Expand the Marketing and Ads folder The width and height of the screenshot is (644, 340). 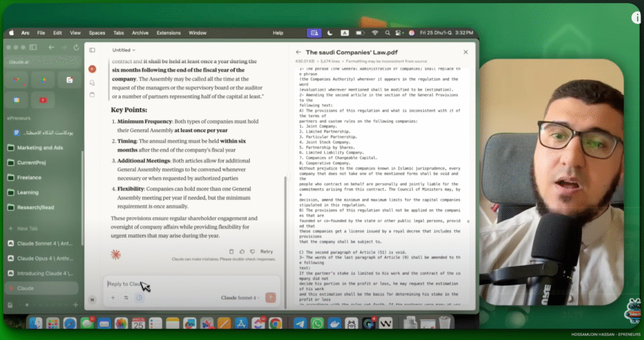(40, 147)
